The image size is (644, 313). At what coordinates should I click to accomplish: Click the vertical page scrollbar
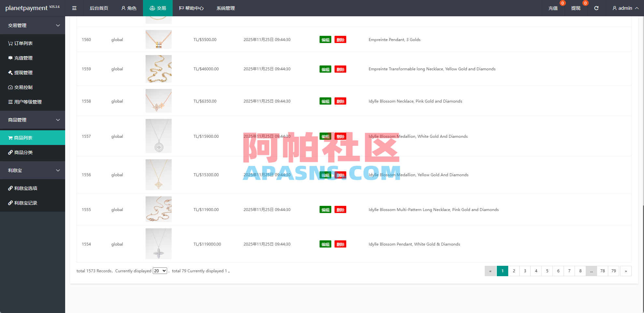point(643,259)
